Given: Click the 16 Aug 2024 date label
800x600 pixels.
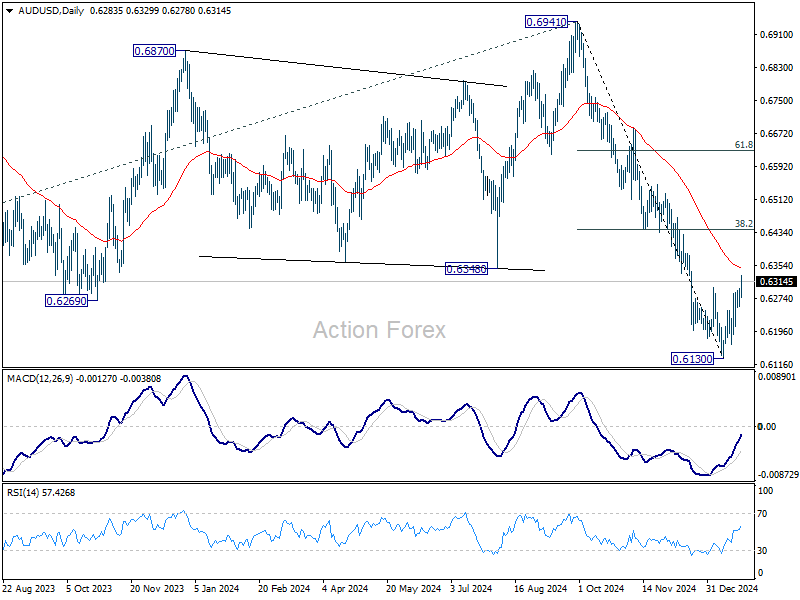Looking at the screenshot, I should 541,588.
